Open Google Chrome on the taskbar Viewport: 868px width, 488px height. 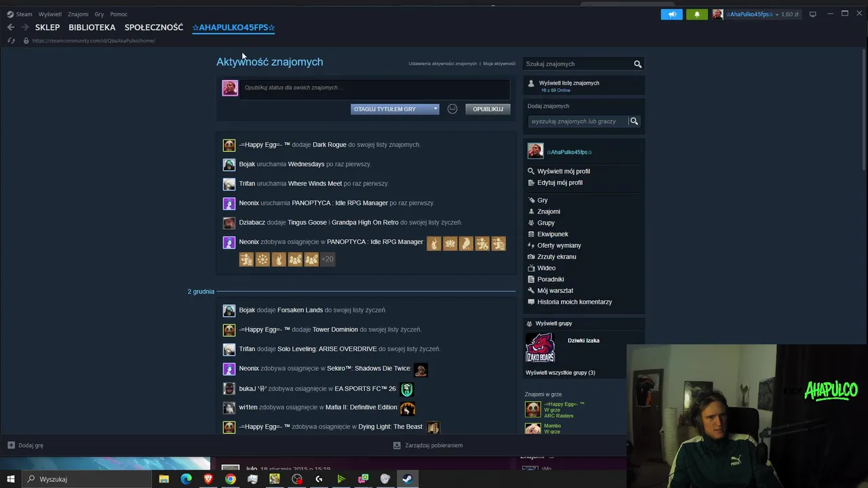231,479
